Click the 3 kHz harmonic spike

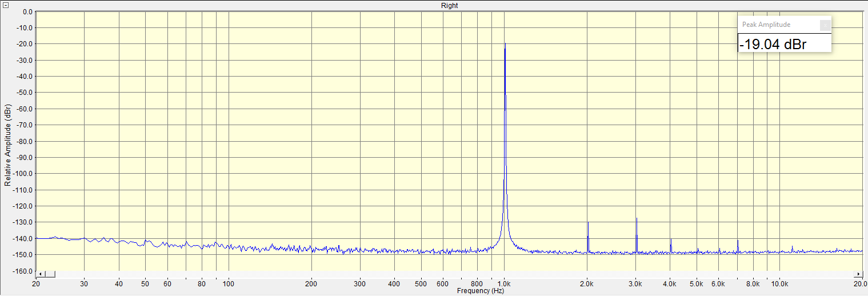click(636, 234)
